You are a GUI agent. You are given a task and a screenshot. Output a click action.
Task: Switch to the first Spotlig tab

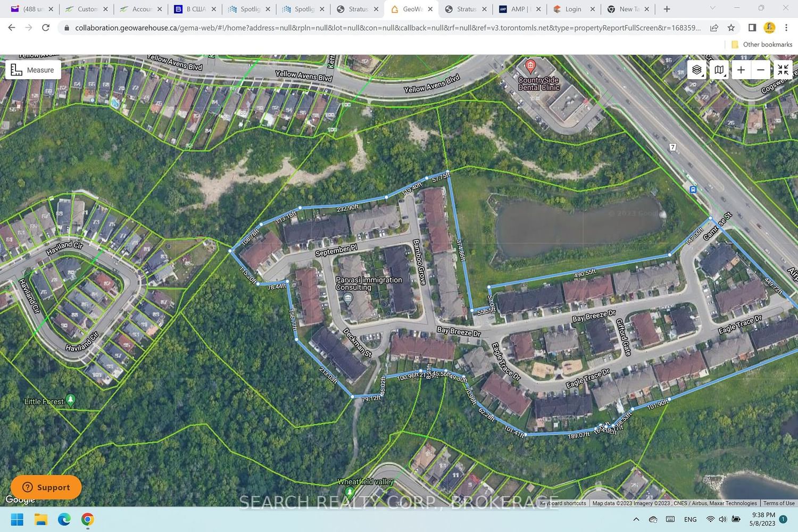pos(250,9)
